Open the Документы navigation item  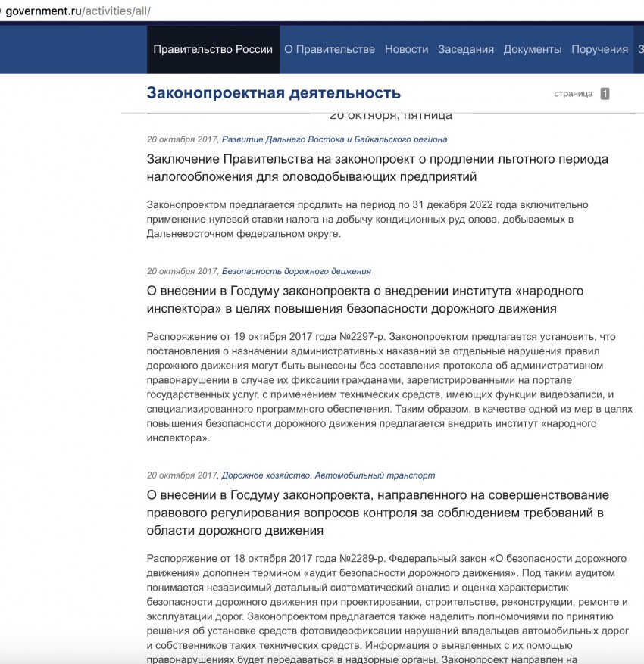[x=533, y=49]
